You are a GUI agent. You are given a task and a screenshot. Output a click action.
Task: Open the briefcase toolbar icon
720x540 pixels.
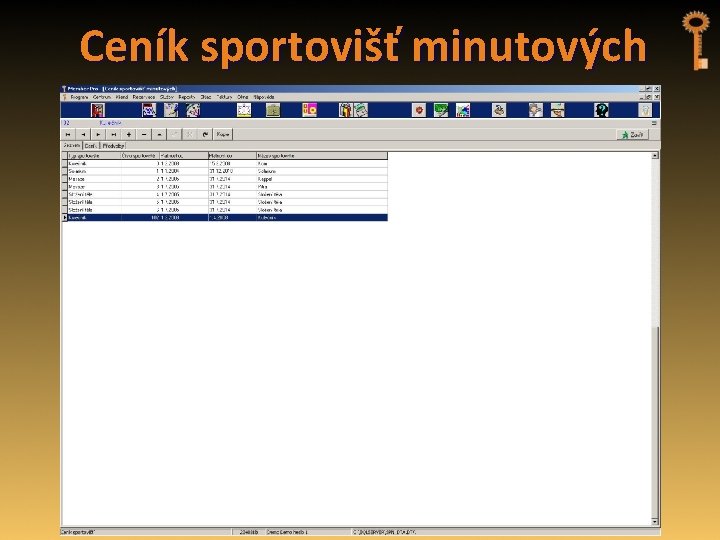pyautogui.click(x=273, y=110)
